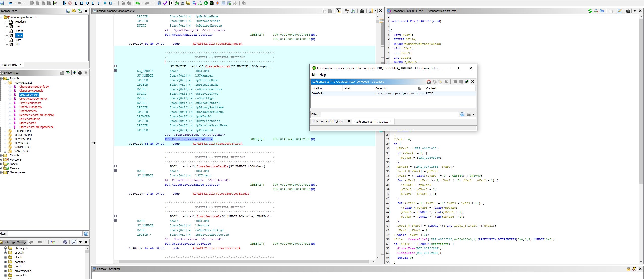The height and width of the screenshot is (279, 644).
Task: Open the bookmark type dropdown arrow
Action: point(115,3)
